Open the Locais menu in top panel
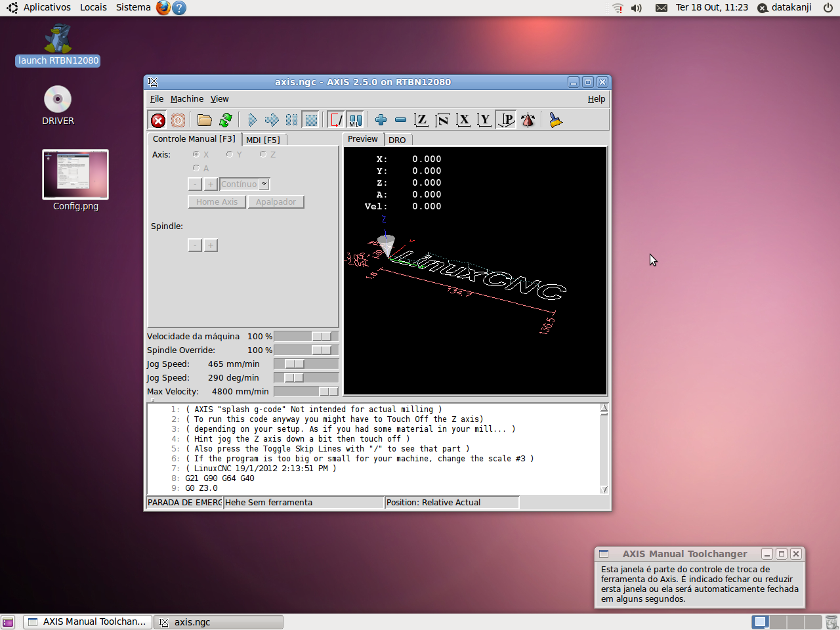This screenshot has width=840, height=630. click(93, 7)
